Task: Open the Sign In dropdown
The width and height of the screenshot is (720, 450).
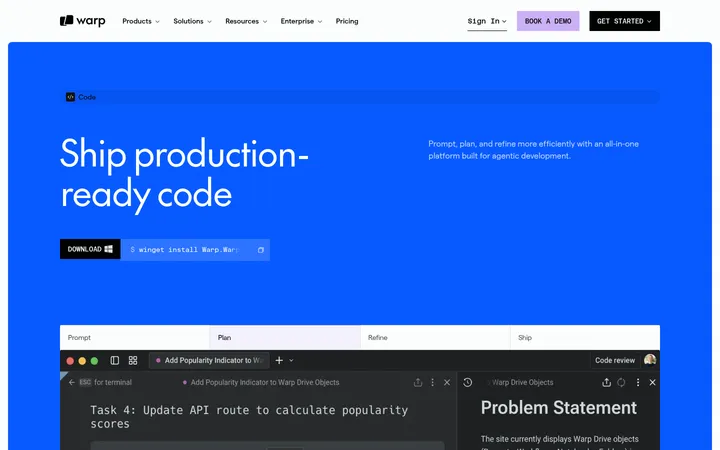Action: point(487,21)
